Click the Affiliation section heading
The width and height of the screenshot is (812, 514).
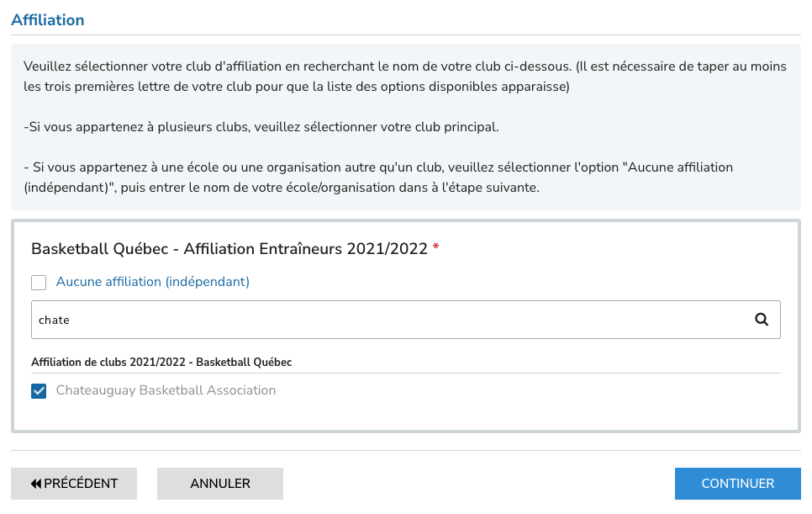[48, 19]
